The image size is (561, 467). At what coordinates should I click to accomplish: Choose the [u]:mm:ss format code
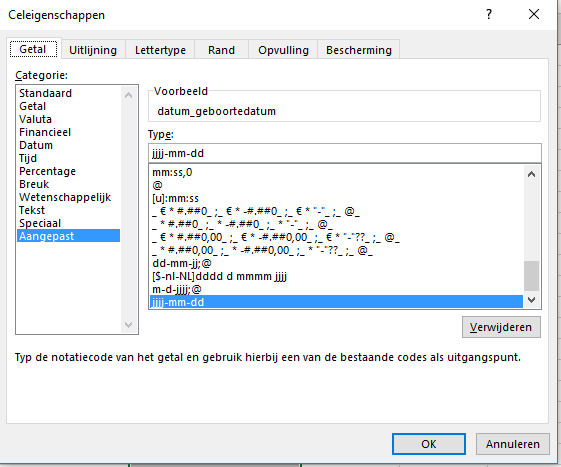click(175, 198)
